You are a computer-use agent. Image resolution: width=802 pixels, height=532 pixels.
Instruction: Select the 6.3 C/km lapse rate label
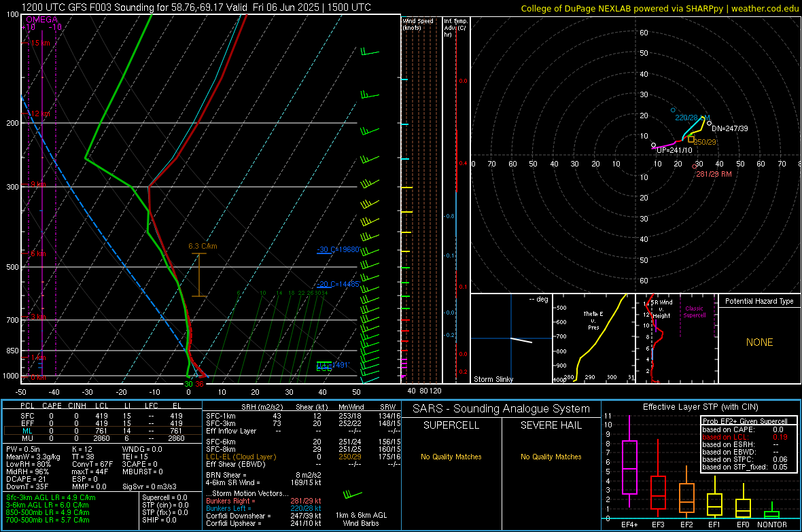coord(203,246)
